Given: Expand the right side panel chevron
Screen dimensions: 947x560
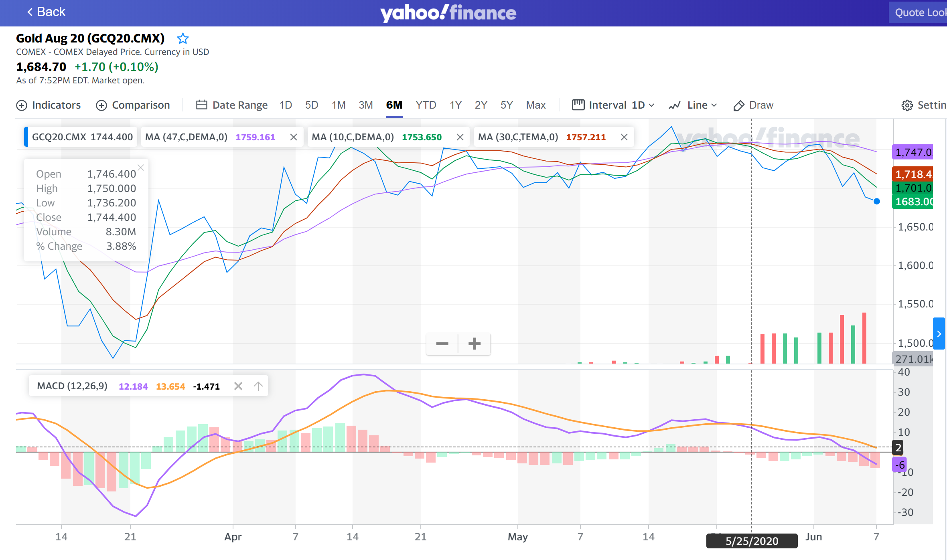Looking at the screenshot, I should coord(939,334).
